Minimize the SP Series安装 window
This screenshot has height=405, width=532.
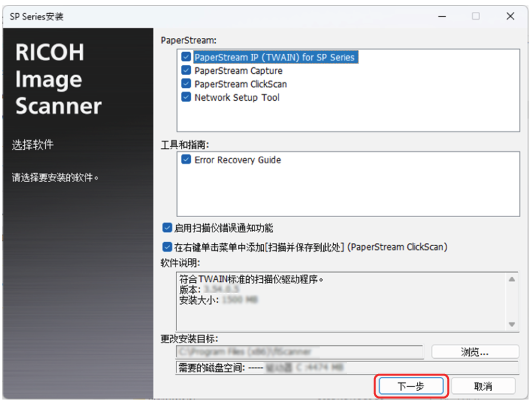coord(442,16)
